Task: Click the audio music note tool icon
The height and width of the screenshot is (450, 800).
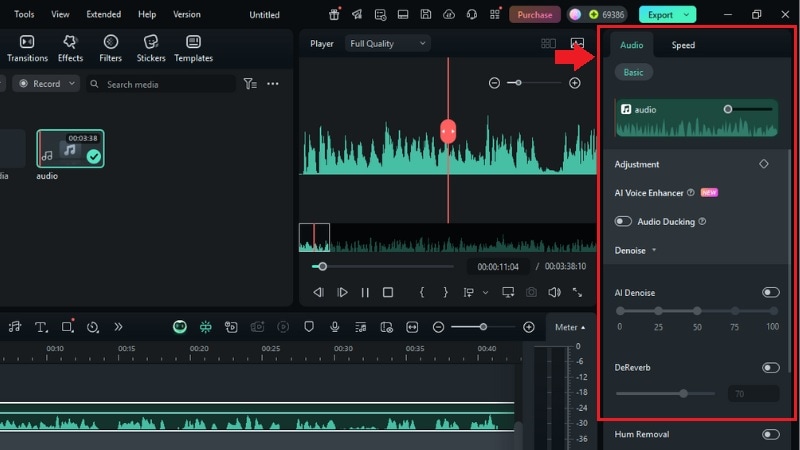Action: coord(15,327)
